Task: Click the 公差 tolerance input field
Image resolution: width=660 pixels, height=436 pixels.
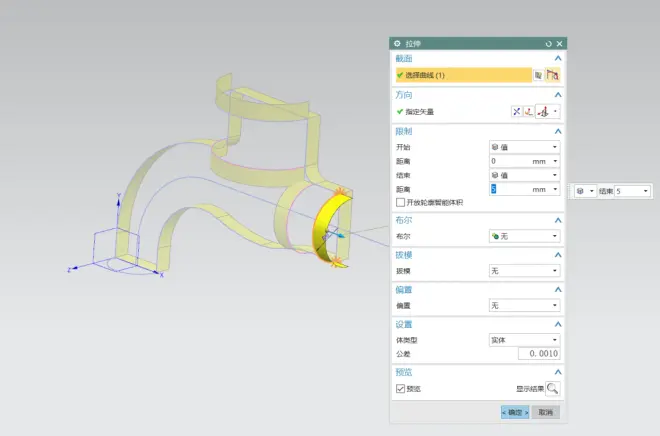Action: coord(538,354)
